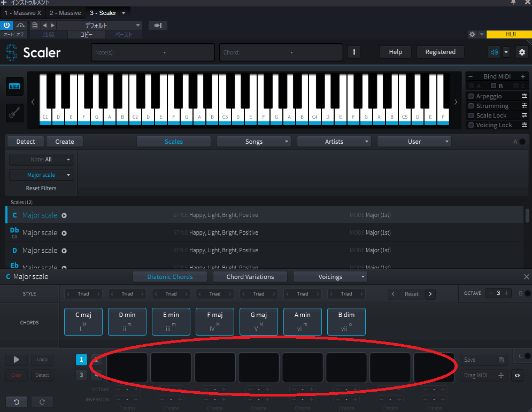Click the Detect button at top

pos(26,142)
